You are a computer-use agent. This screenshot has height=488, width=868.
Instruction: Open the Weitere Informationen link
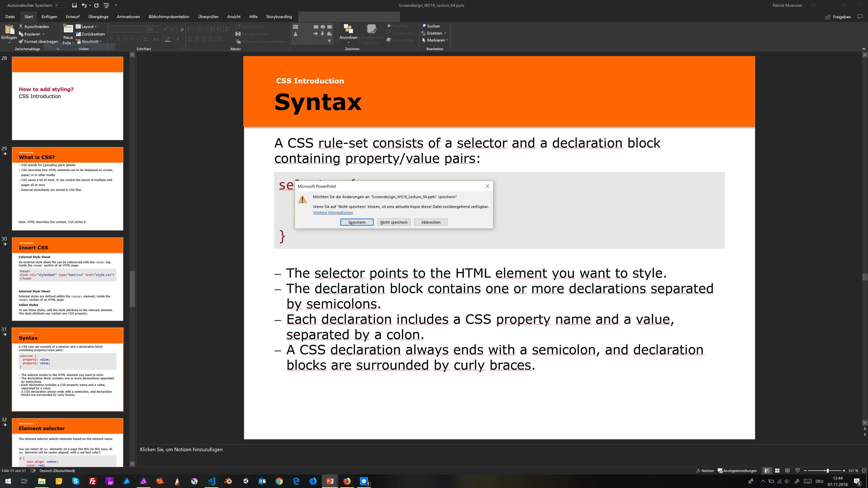333,212
